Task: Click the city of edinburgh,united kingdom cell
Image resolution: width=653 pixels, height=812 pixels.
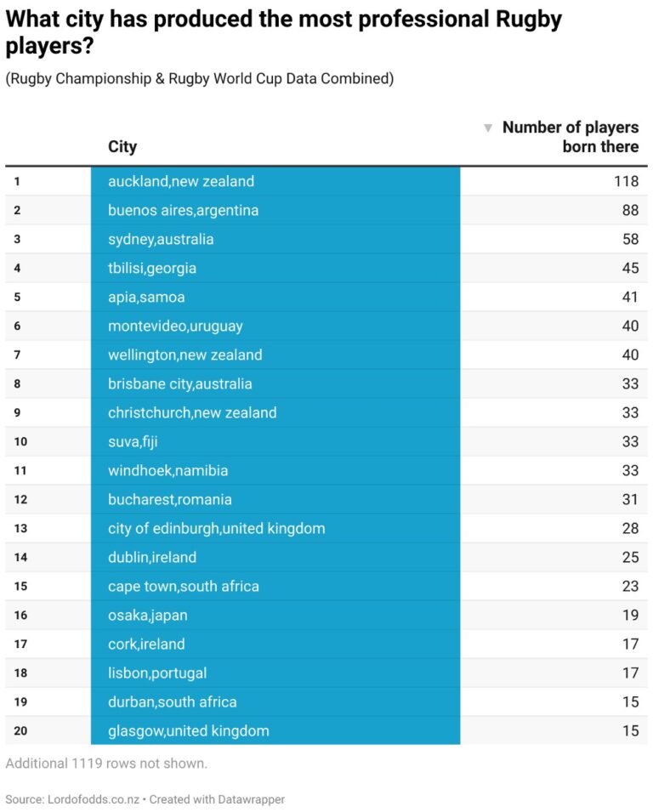Action: tap(216, 528)
